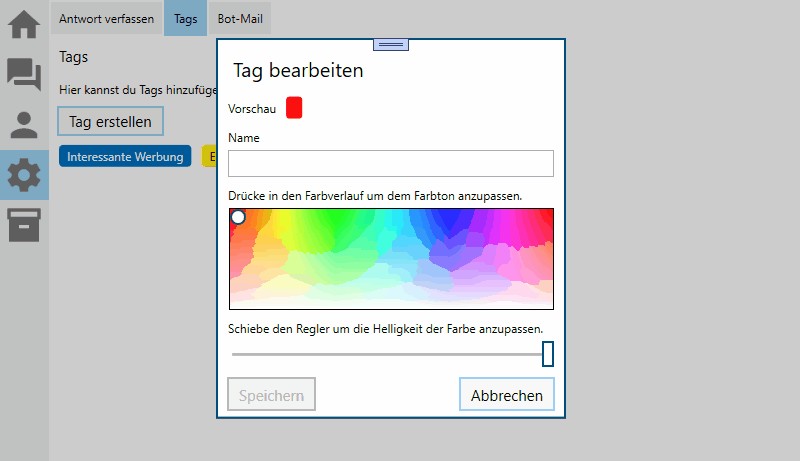Click the dialog grip handle at top
The width and height of the screenshot is (800, 461).
click(x=391, y=44)
